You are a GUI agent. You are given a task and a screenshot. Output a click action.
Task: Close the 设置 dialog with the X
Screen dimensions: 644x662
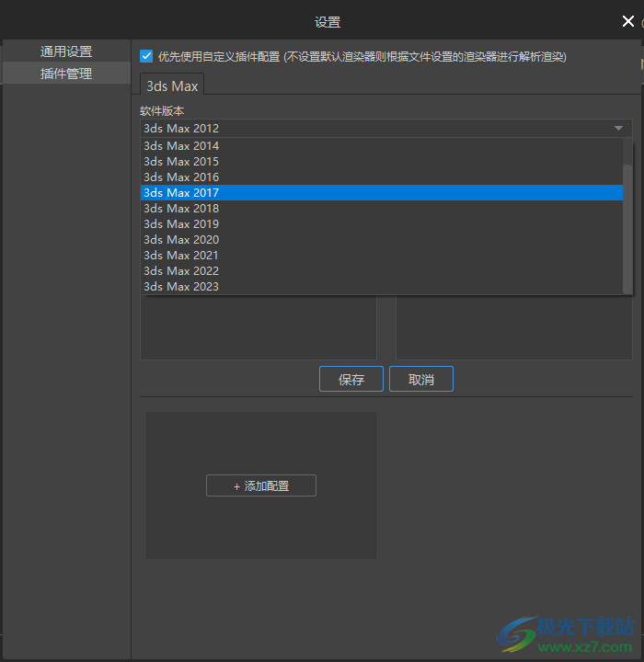tap(628, 21)
